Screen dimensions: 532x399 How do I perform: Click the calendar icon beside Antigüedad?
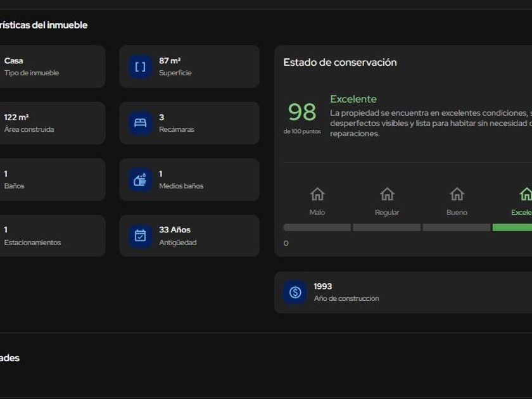141,236
